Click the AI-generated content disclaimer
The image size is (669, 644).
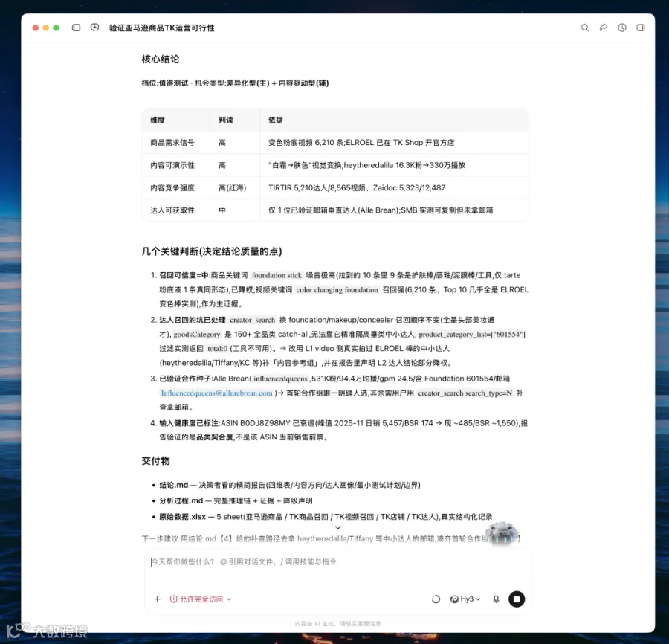point(338,623)
